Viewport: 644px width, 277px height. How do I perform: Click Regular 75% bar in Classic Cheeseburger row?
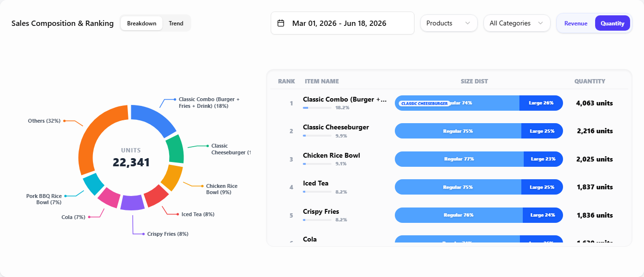point(458,131)
